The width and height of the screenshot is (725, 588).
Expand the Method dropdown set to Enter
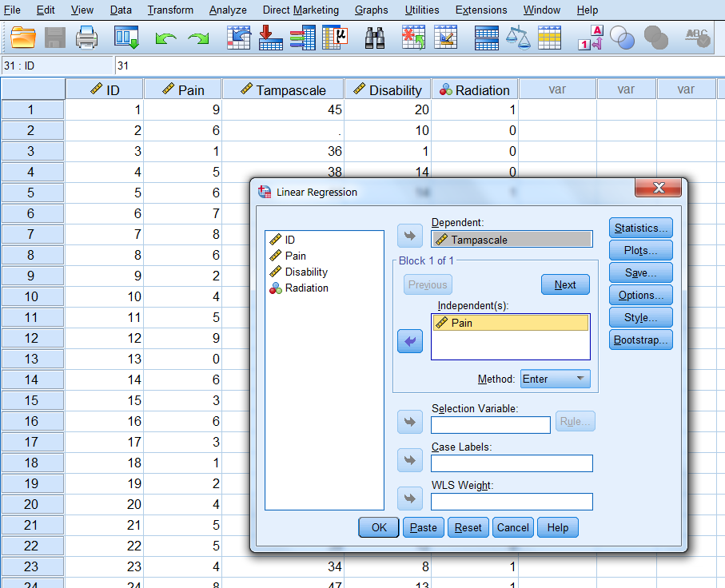click(x=555, y=379)
